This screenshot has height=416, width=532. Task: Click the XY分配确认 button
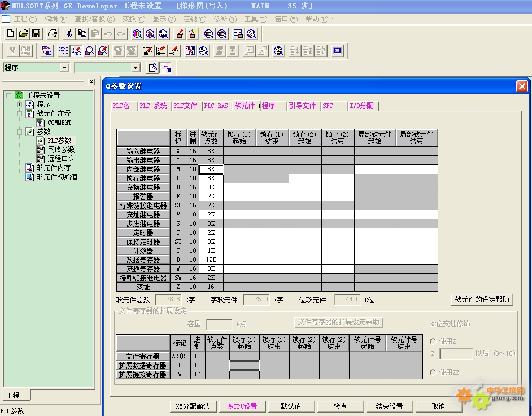click(x=193, y=406)
